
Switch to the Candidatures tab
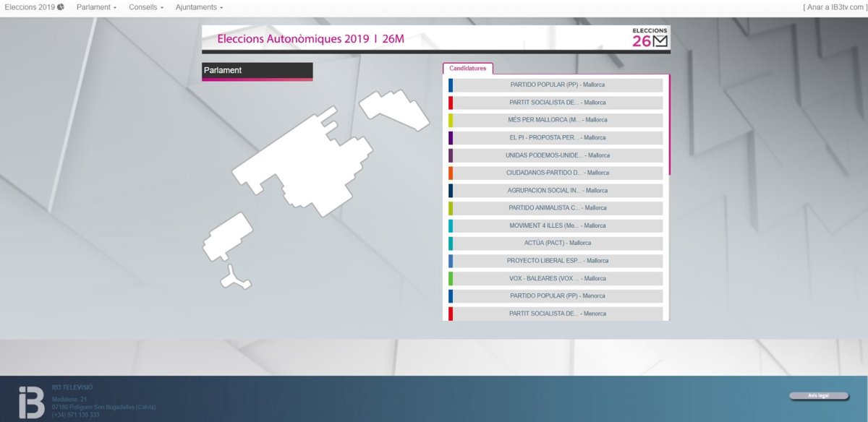coord(468,69)
